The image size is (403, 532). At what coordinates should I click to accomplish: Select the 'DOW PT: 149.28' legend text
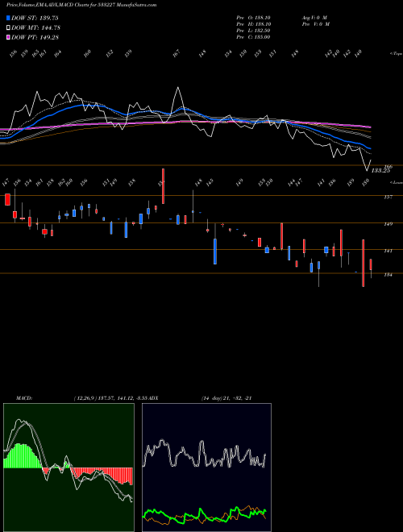point(35,37)
